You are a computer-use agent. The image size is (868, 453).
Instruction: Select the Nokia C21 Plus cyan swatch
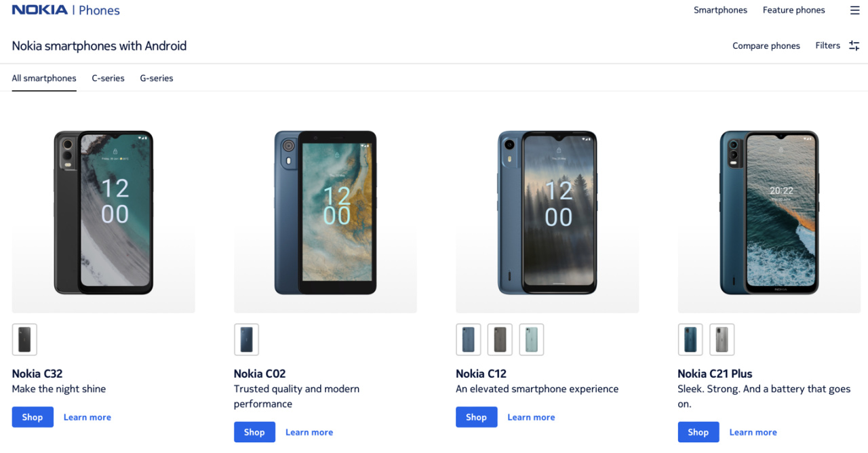pyautogui.click(x=690, y=340)
